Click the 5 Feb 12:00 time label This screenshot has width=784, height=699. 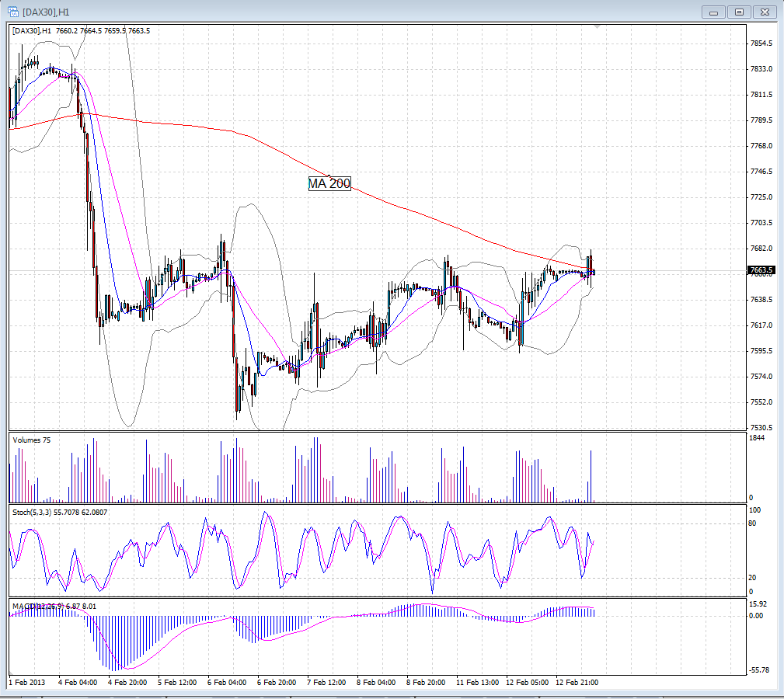[x=177, y=682]
